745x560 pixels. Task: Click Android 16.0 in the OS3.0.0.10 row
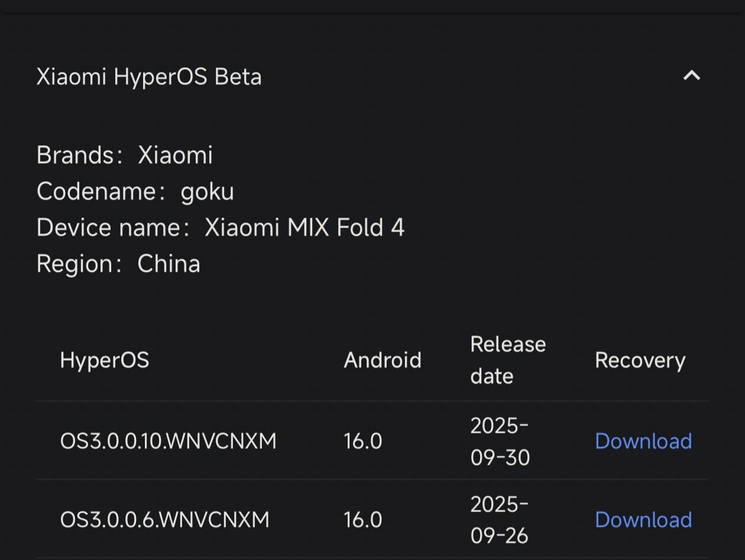pos(362,442)
